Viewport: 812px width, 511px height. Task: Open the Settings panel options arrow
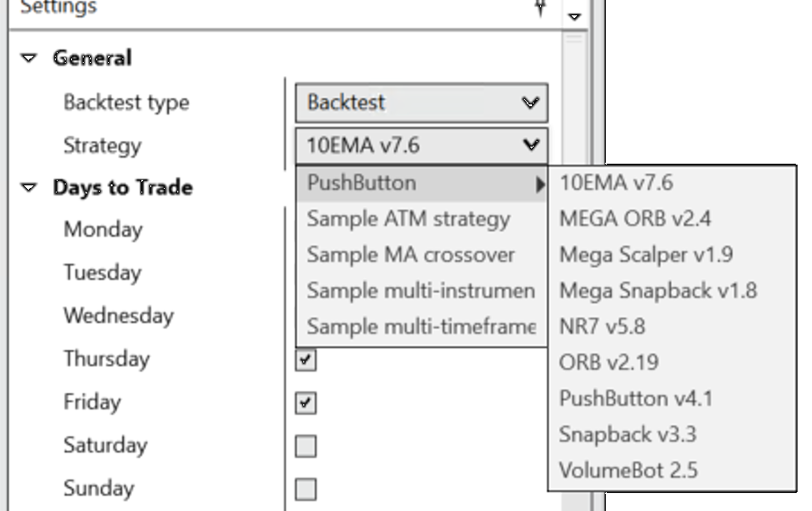(574, 15)
